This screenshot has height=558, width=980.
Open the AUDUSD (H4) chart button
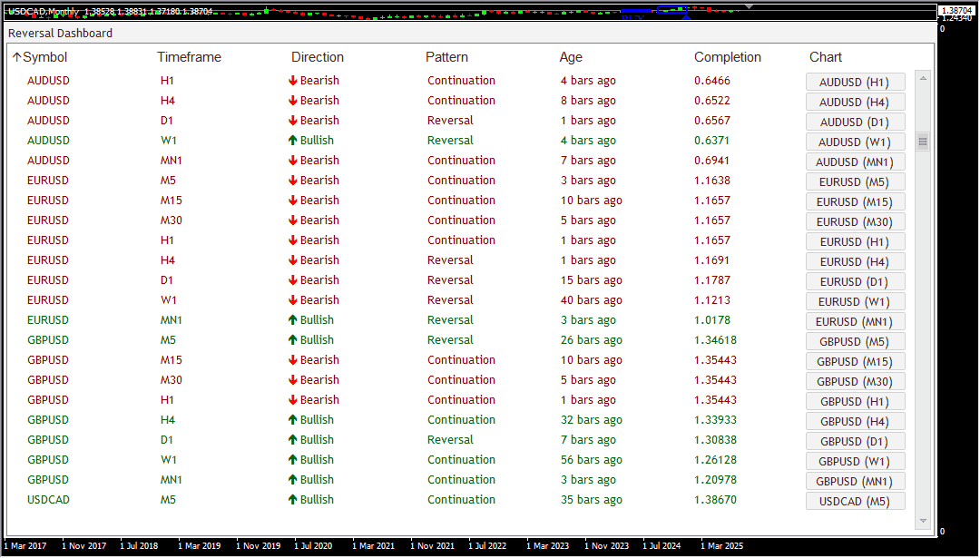point(855,102)
